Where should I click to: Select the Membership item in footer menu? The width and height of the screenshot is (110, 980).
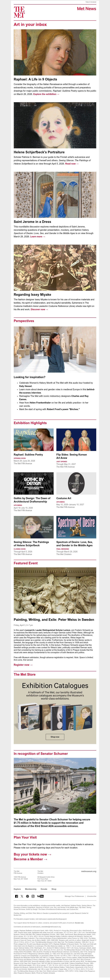pyautogui.click(x=31, y=889)
